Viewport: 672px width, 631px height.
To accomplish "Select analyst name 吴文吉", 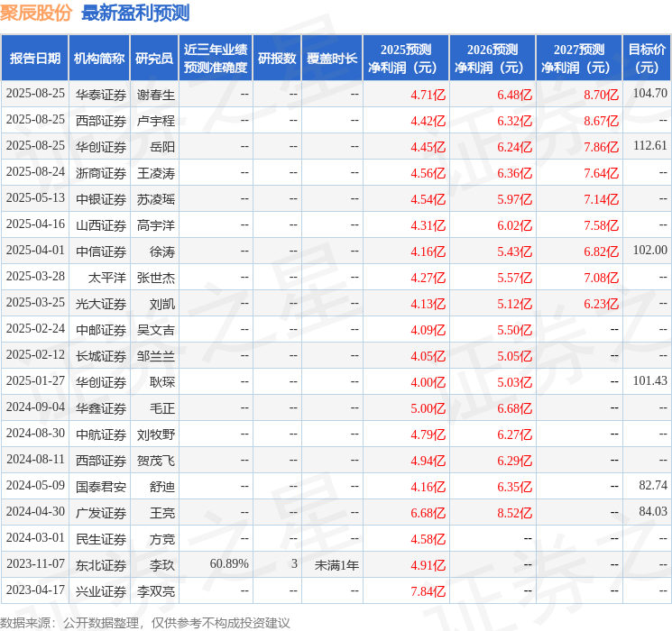I will tap(156, 330).
